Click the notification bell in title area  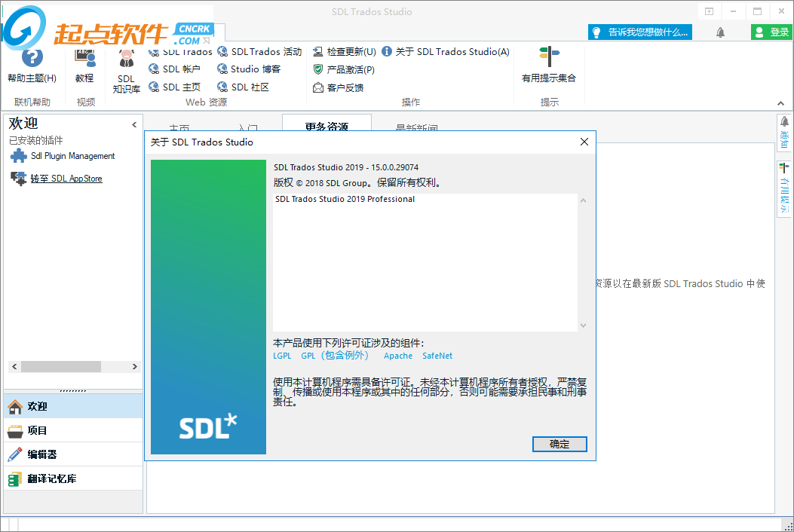pyautogui.click(x=720, y=32)
